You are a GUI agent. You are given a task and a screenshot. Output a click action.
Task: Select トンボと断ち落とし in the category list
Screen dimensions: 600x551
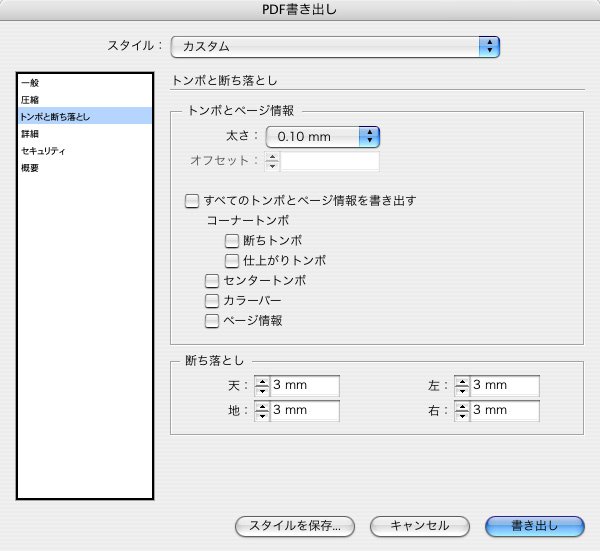[85, 116]
